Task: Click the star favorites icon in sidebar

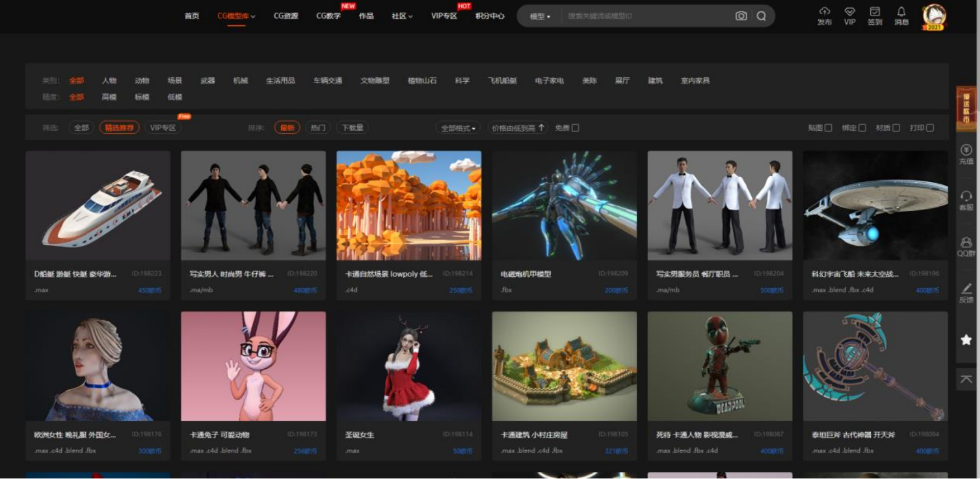Action: click(x=966, y=340)
